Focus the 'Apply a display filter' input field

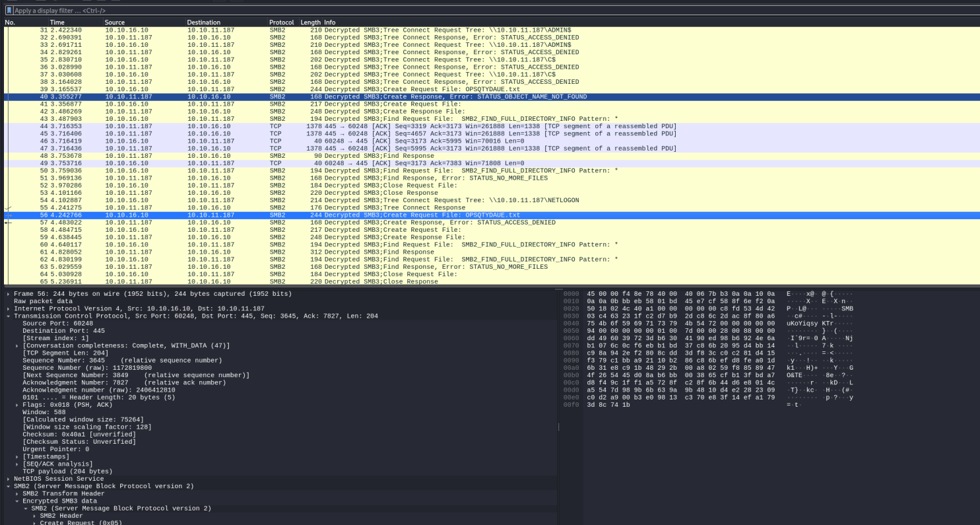click(495, 11)
